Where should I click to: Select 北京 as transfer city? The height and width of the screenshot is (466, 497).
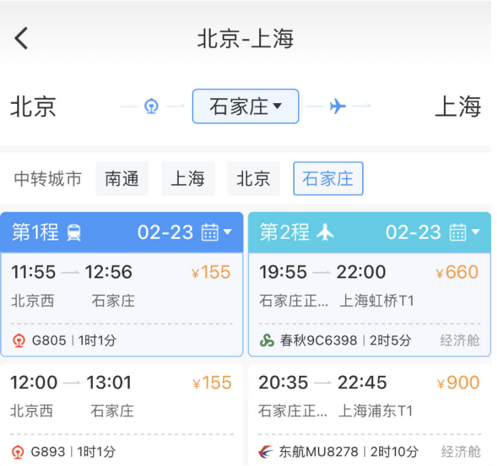pyautogui.click(x=253, y=178)
